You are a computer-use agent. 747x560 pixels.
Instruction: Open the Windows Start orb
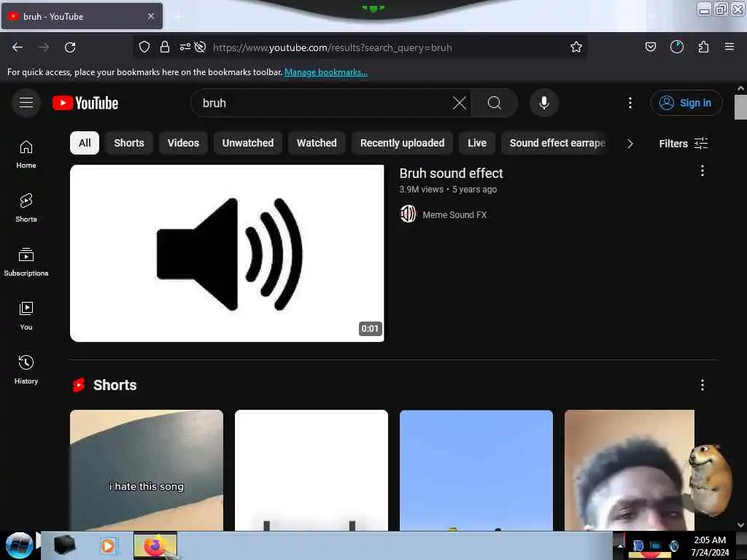click(19, 545)
